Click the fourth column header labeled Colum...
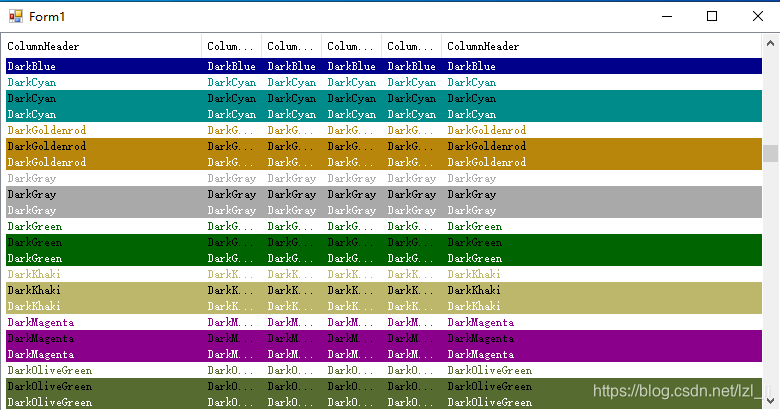This screenshot has height=410, width=780. pyautogui.click(x=352, y=46)
